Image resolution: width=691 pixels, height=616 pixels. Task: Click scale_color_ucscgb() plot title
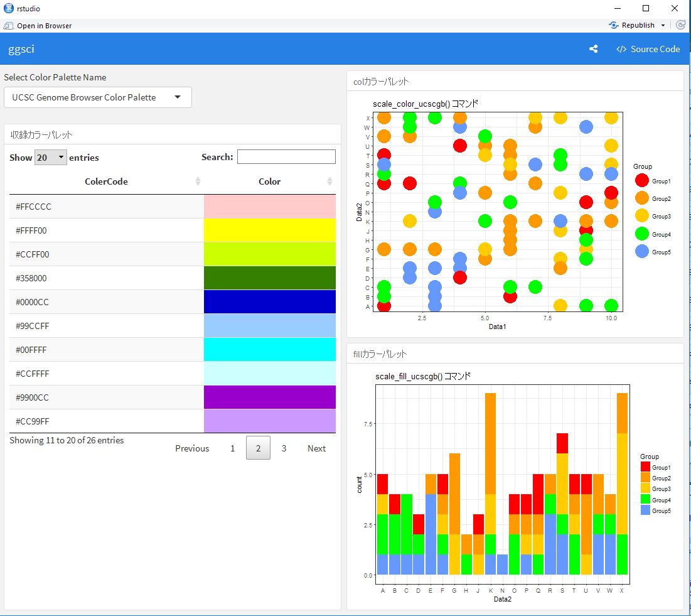[x=426, y=104]
